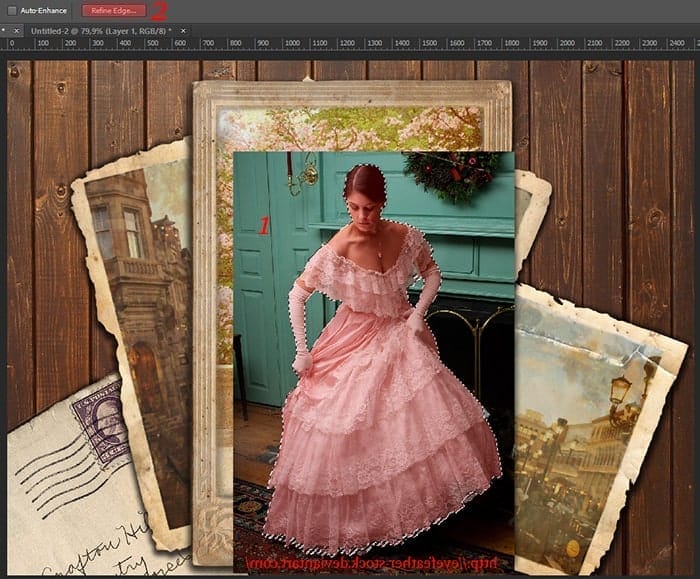Click the woman's selected auburn hair
This screenshot has width=700, height=579.
[x=365, y=181]
